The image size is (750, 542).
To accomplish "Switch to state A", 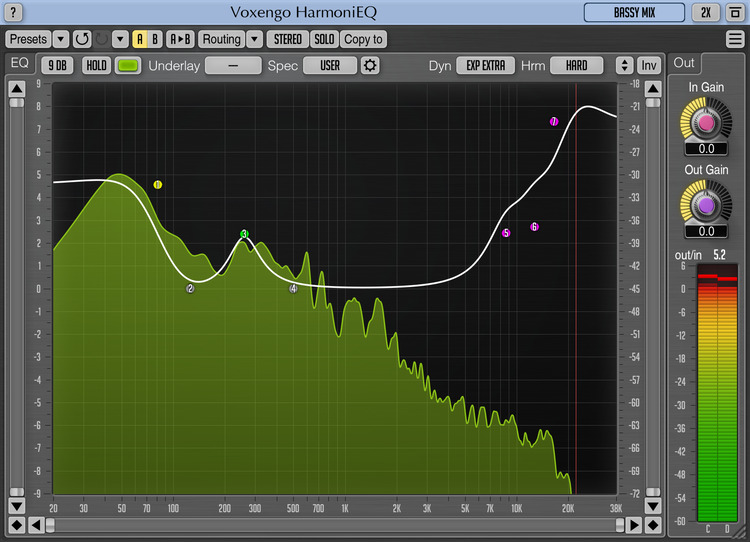I will 140,39.
